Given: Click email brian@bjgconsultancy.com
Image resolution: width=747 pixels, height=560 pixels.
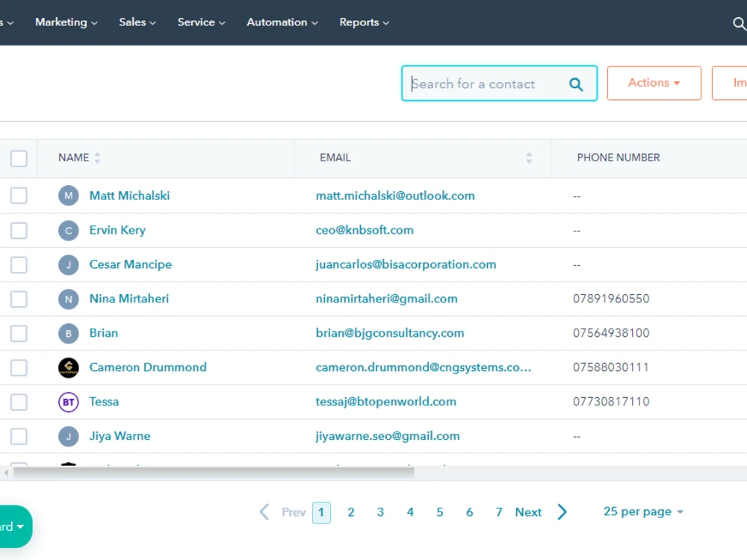Looking at the screenshot, I should tap(390, 333).
